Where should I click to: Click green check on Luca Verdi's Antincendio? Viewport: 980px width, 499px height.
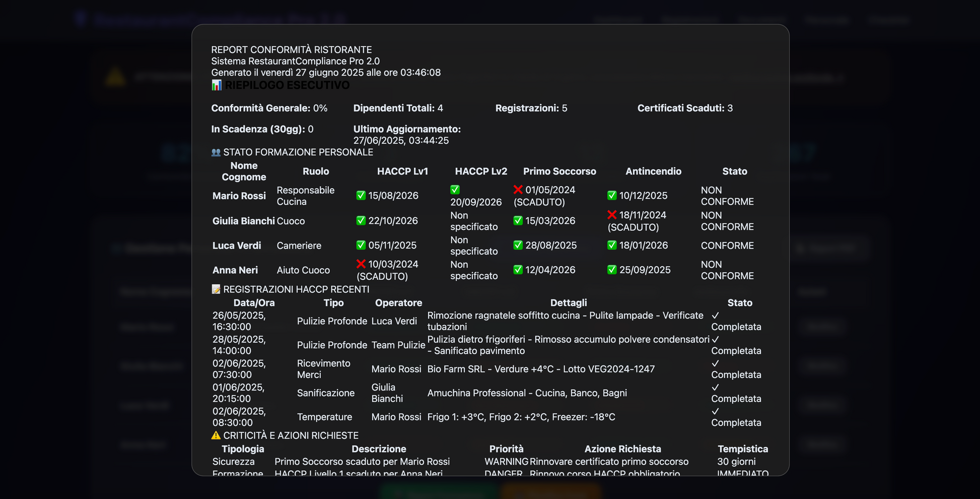coord(612,245)
